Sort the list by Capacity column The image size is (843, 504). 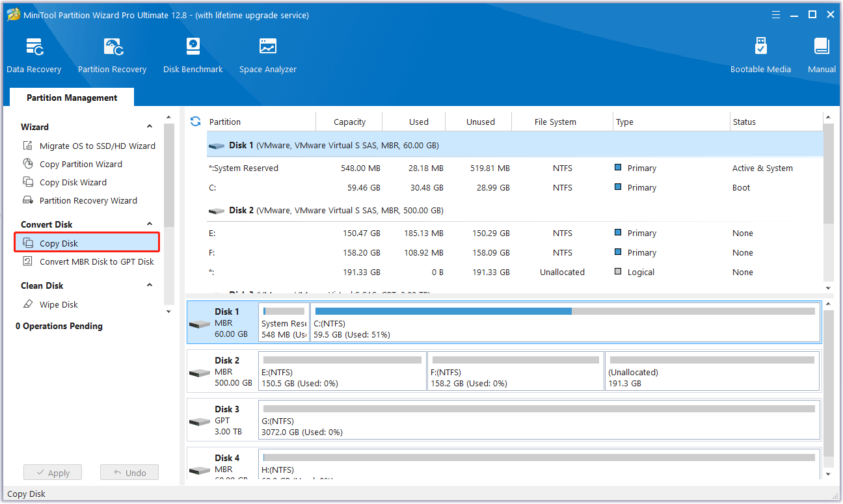coord(349,122)
